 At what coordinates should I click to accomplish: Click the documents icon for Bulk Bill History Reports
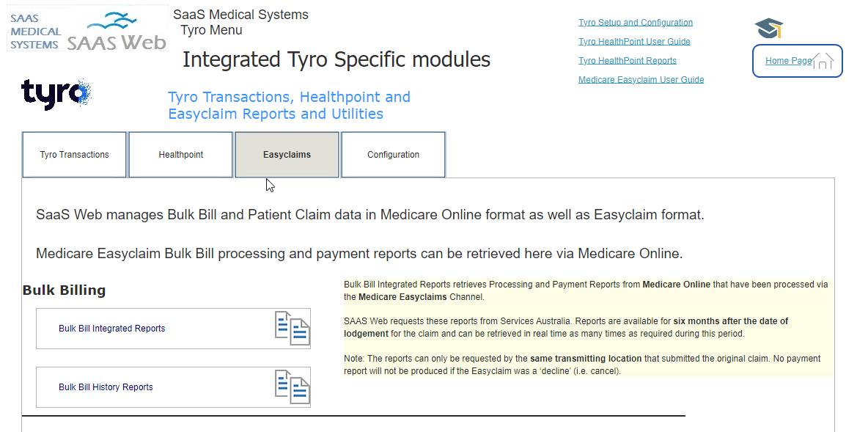point(293,387)
